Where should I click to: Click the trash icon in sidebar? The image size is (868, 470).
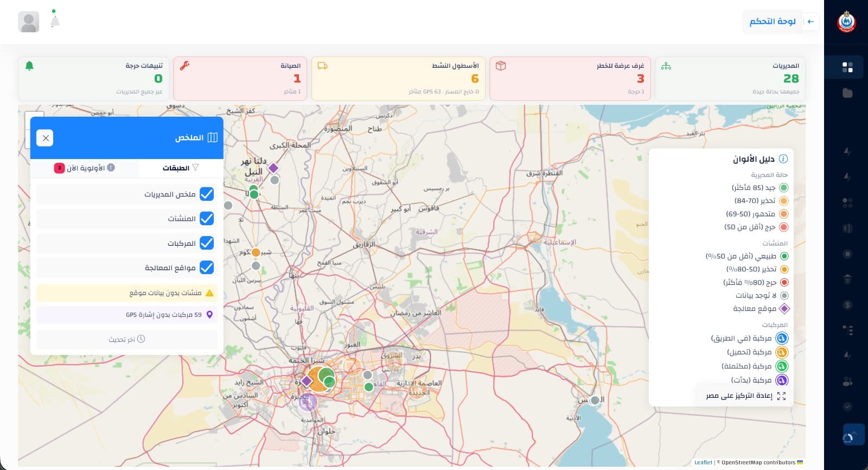(x=847, y=279)
